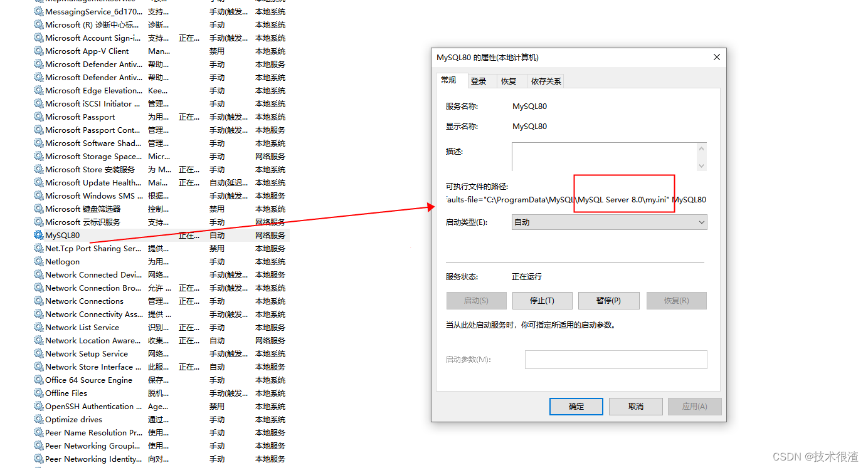Click the Peer Name Resolution gear icon

tap(38, 433)
